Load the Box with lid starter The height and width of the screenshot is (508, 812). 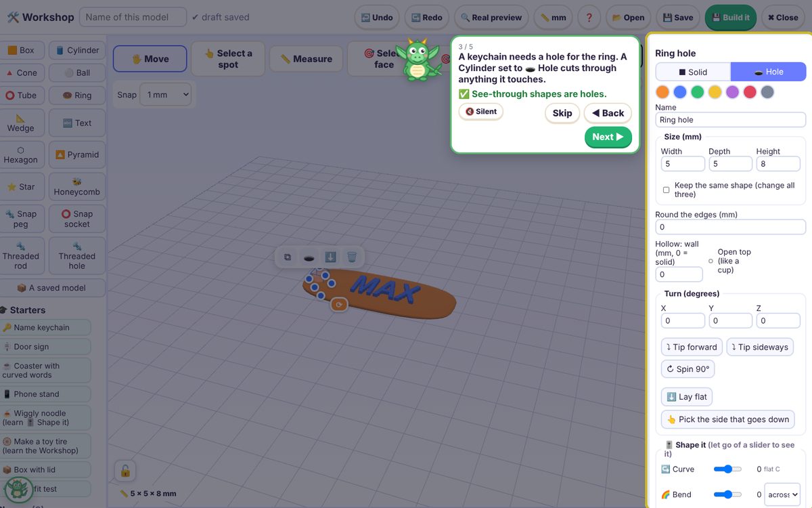coord(45,469)
